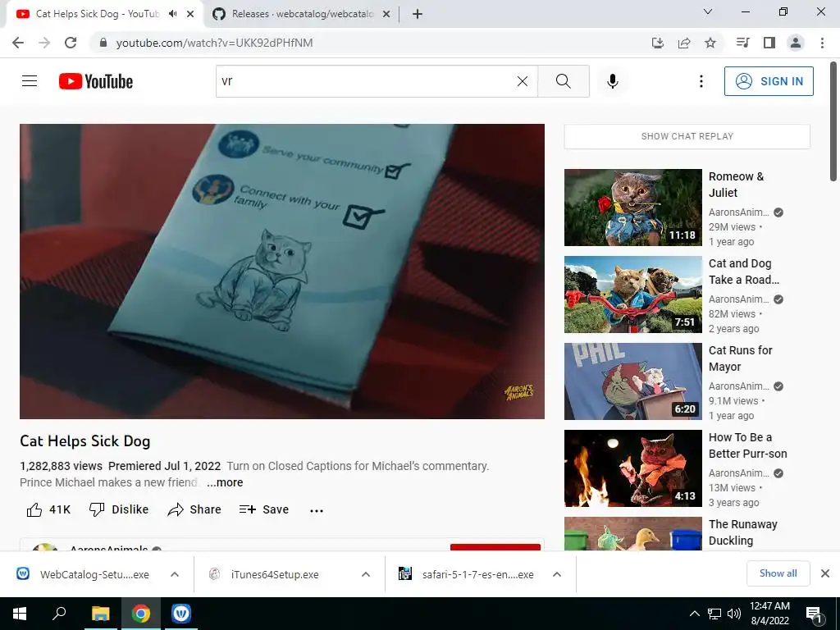Image resolution: width=840 pixels, height=630 pixels.
Task: Go to the YouTube home logo
Action: (x=96, y=81)
